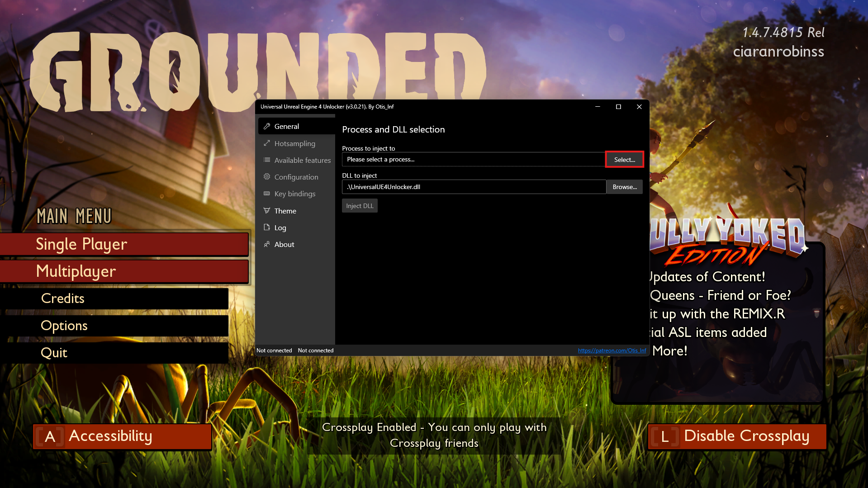Show the About tab
The width and height of the screenshot is (868, 488).
[x=297, y=244]
